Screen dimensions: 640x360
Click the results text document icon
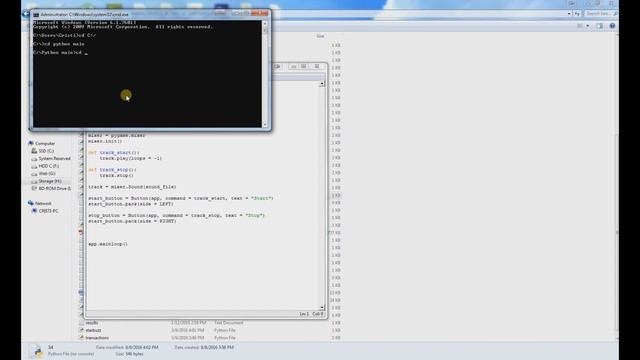(x=82, y=323)
